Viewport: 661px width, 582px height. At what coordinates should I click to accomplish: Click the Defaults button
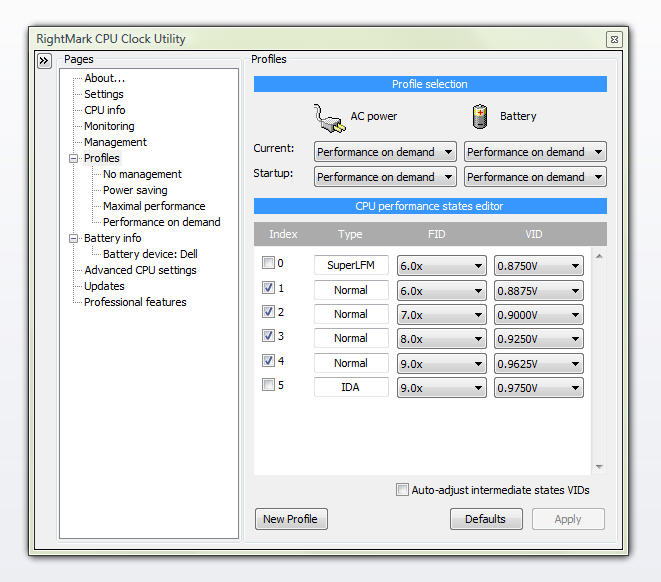[x=486, y=519]
